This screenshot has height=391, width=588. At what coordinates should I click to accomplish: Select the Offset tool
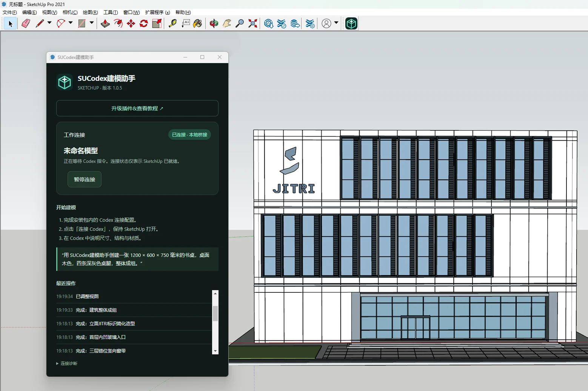click(x=118, y=23)
